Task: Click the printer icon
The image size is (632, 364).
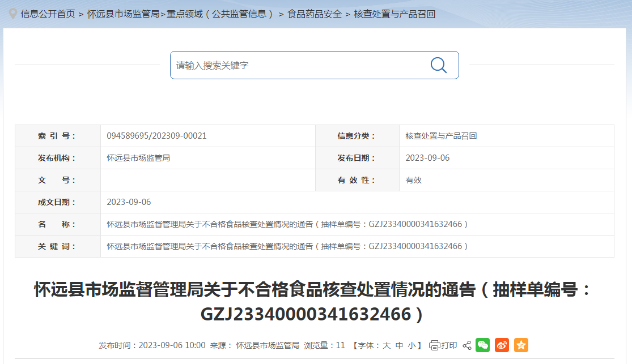Action: pos(434,345)
